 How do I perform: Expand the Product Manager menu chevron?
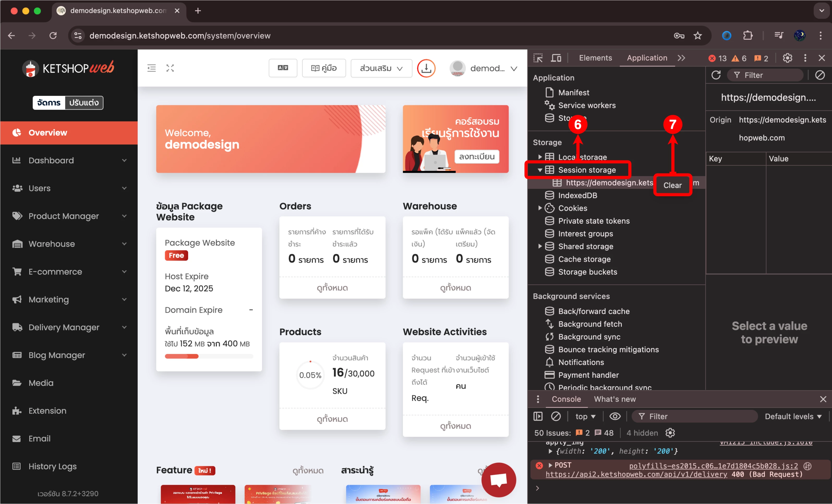[124, 216]
